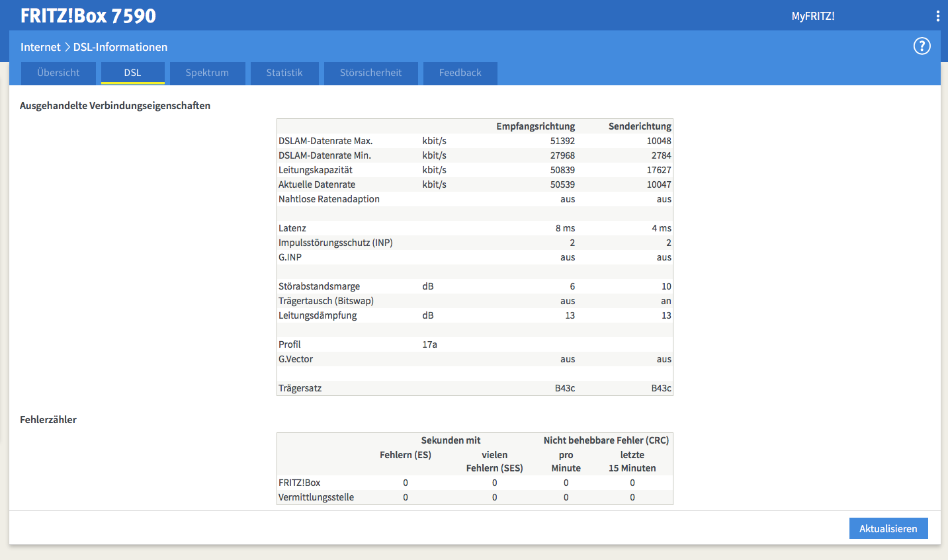Switch to the Feedback tab
The width and height of the screenshot is (948, 560).
(x=460, y=73)
